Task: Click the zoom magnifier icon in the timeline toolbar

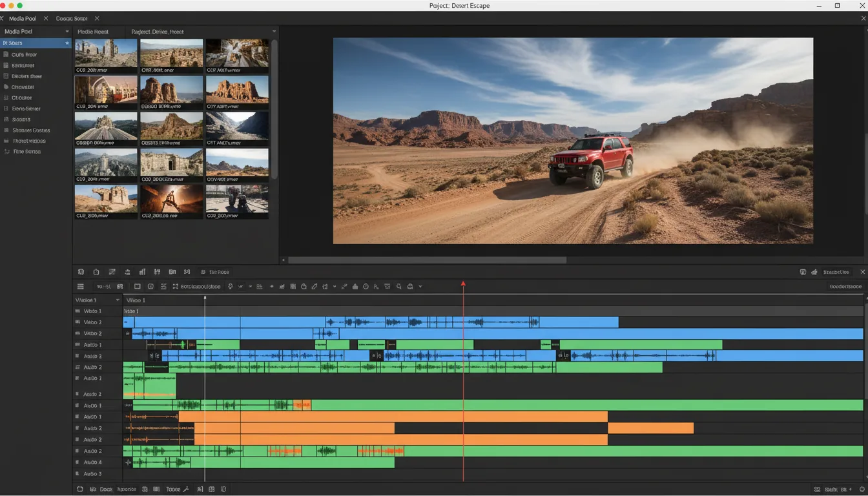Action: 398,286
